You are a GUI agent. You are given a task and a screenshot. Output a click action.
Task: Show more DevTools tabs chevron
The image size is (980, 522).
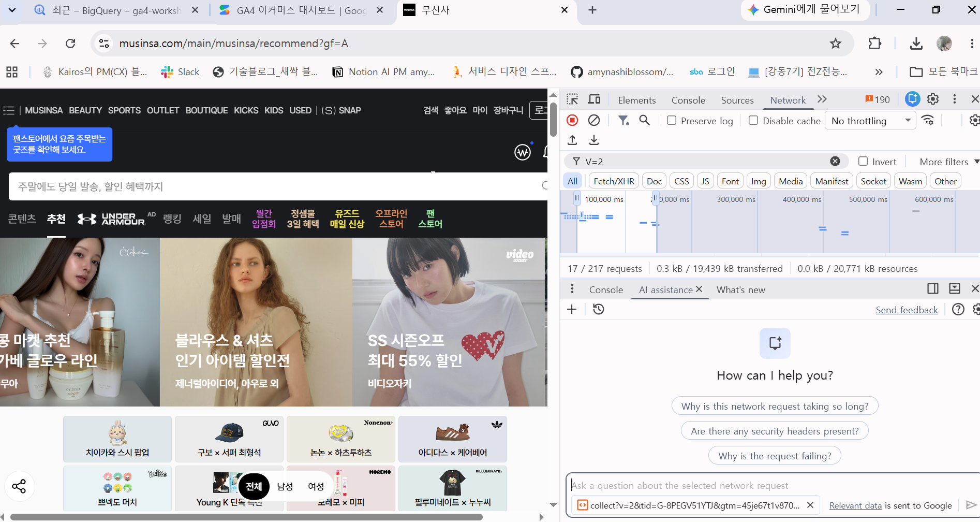click(822, 99)
